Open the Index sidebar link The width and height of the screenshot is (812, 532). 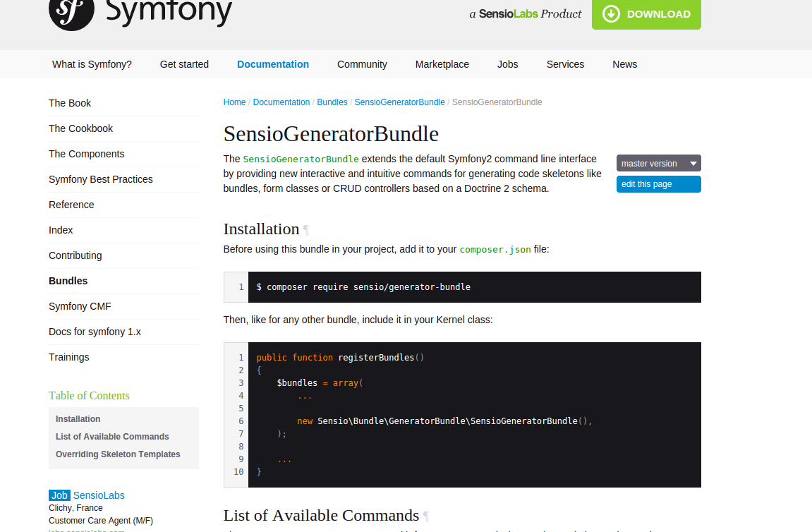(61, 230)
